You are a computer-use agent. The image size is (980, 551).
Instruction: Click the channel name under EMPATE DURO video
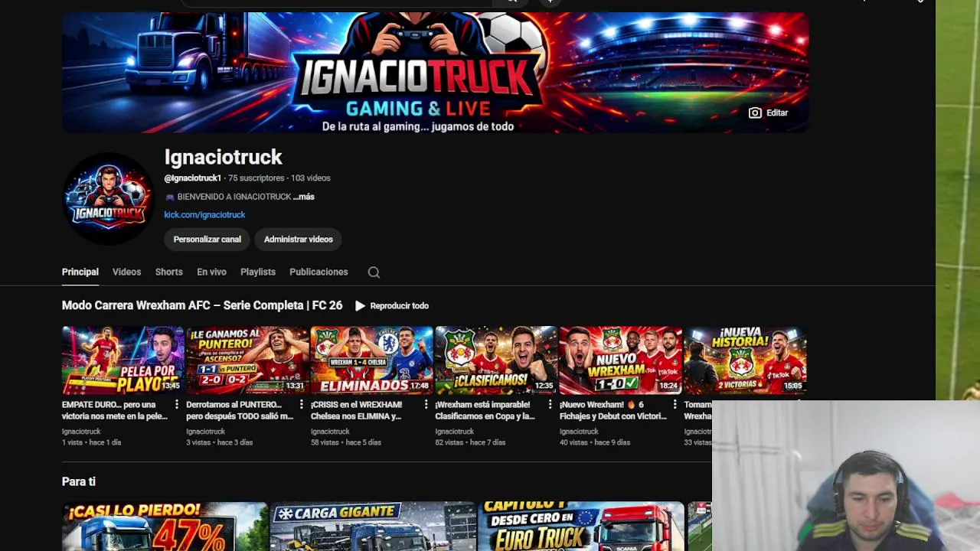coord(81,432)
